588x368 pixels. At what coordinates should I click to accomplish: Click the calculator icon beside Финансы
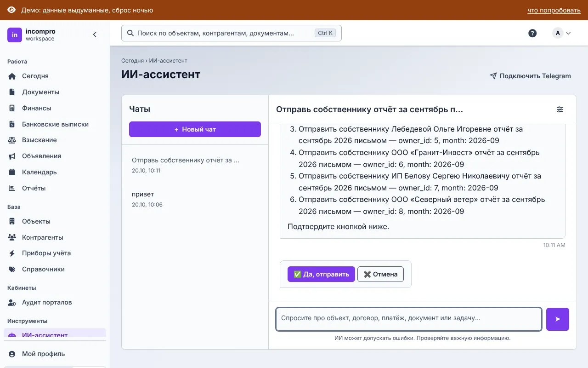[12, 108]
